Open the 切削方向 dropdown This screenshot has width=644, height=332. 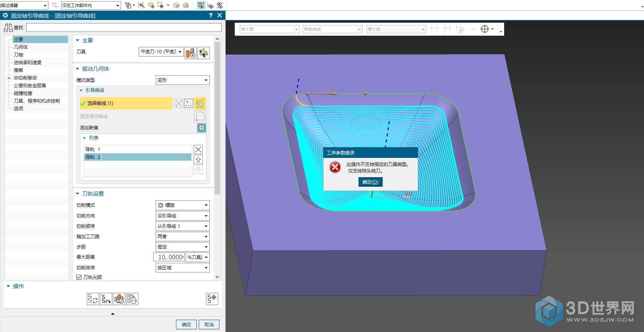[183, 216]
